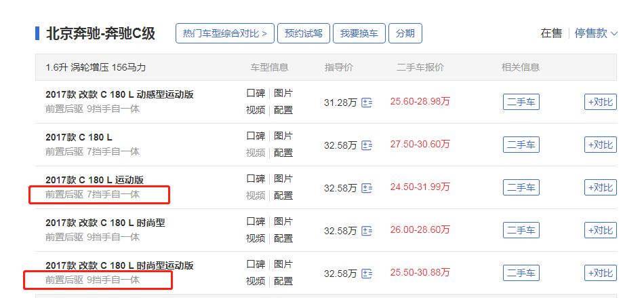
Task: Open 口碑 for 改款 C 180 L 时尚型
Action: pos(256,221)
